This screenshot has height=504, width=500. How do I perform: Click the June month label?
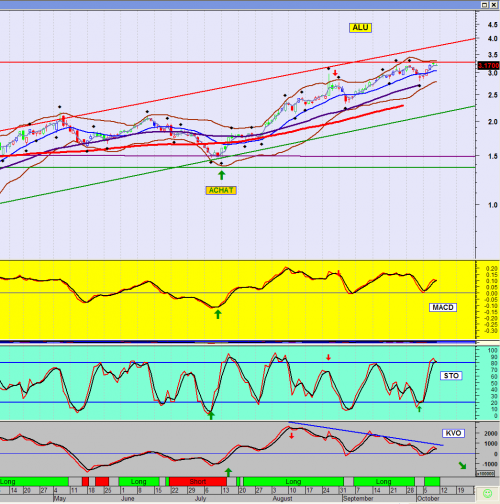[x=128, y=499]
